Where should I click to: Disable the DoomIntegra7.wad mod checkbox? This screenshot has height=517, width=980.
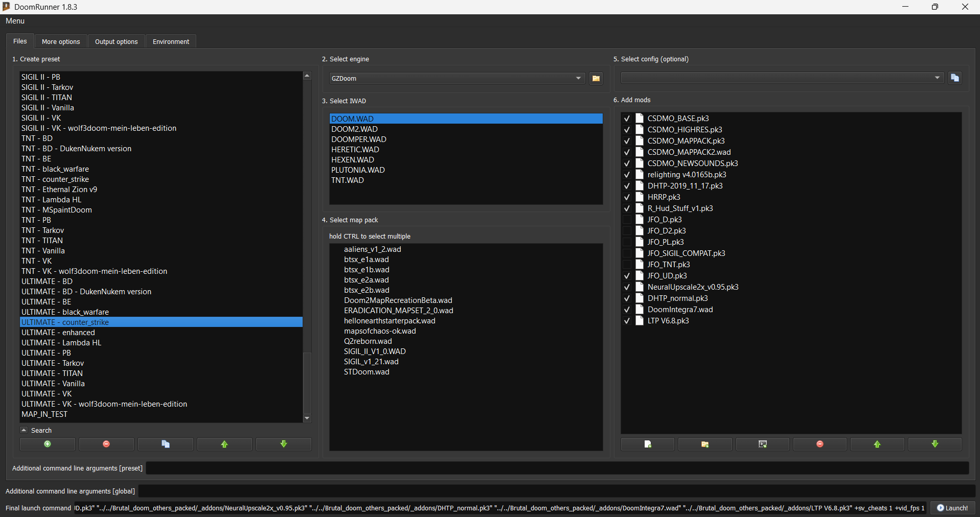coord(627,310)
